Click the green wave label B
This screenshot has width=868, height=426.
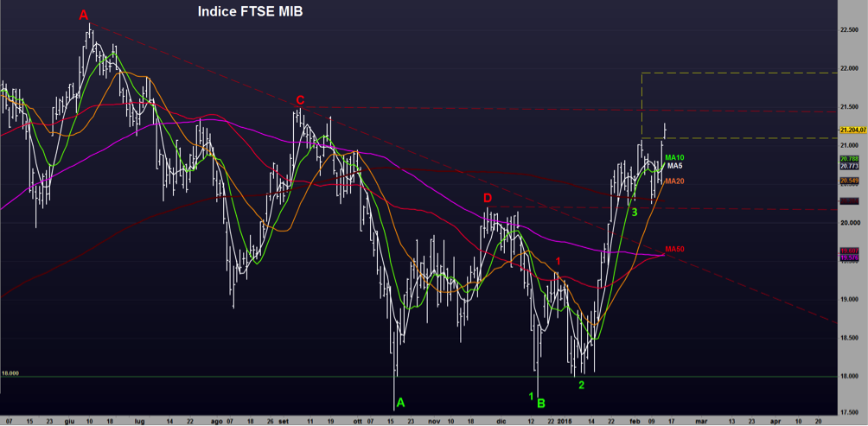point(541,404)
